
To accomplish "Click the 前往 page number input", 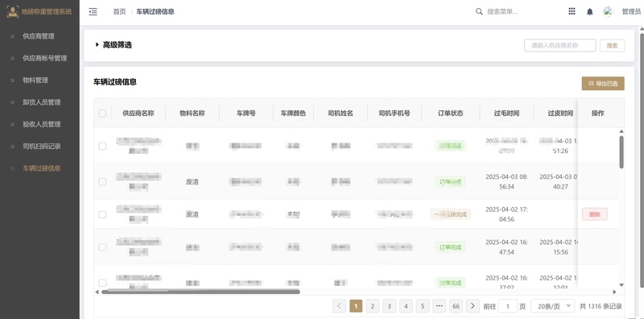I will click(508, 306).
